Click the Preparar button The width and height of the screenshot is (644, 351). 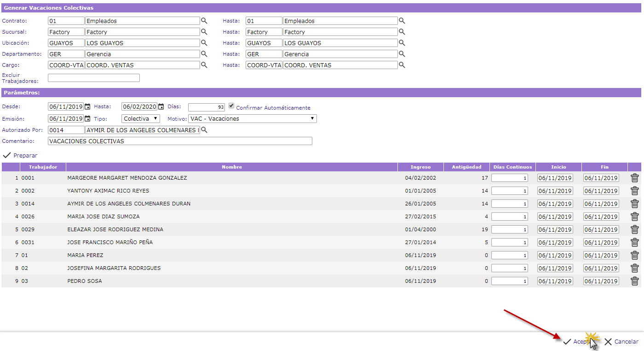coord(20,156)
